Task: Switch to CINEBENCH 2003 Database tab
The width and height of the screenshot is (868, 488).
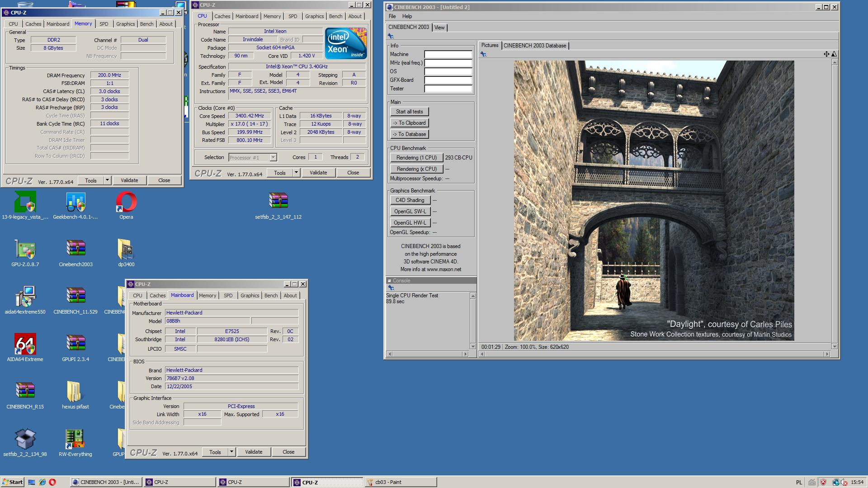Action: pos(535,46)
